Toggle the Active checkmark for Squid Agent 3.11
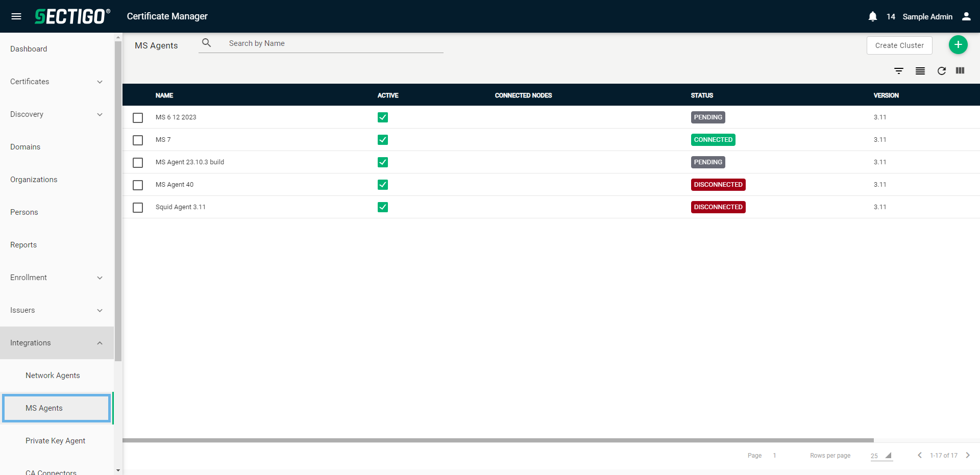This screenshot has width=980, height=475. [x=383, y=207]
